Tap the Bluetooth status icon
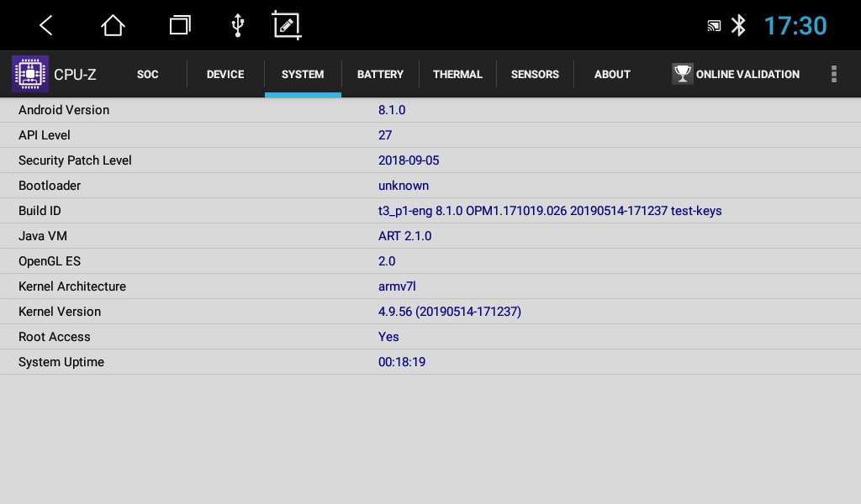The height and width of the screenshot is (504, 861). point(738,25)
